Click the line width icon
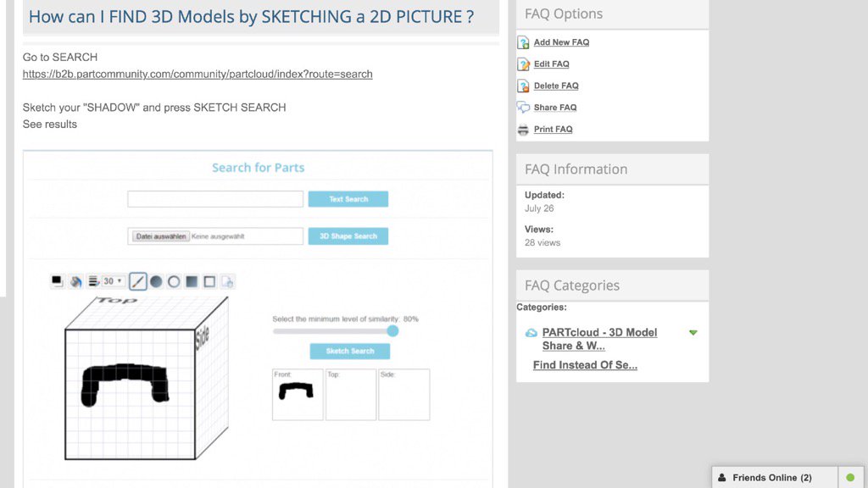 pyautogui.click(x=93, y=281)
